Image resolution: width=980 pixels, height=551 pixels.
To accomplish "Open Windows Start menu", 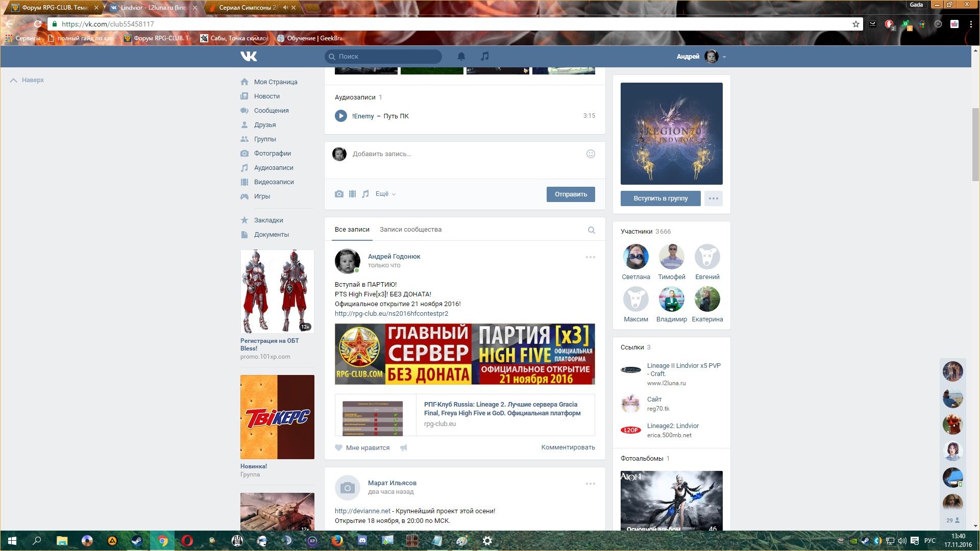I will pos(12,541).
